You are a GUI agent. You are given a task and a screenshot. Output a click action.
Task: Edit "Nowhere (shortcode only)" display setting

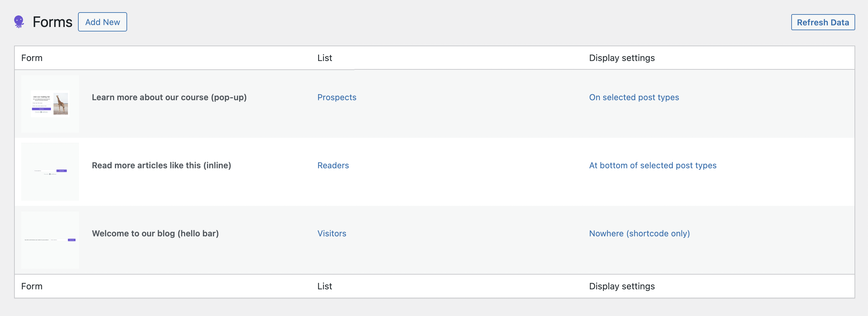pos(639,234)
